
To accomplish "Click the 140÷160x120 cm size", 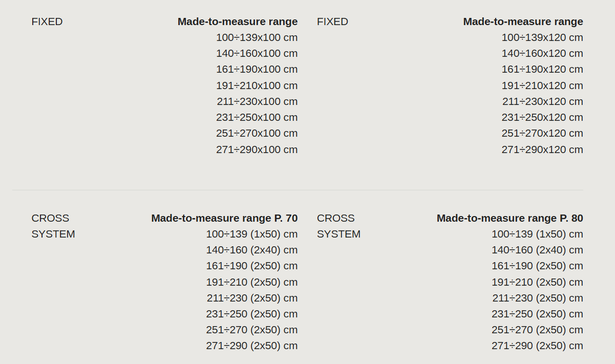I will pyautogui.click(x=542, y=53).
